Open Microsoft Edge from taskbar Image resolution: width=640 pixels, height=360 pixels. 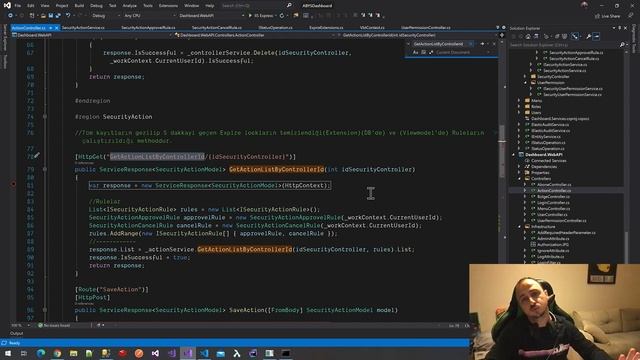pyautogui.click(x=41, y=353)
